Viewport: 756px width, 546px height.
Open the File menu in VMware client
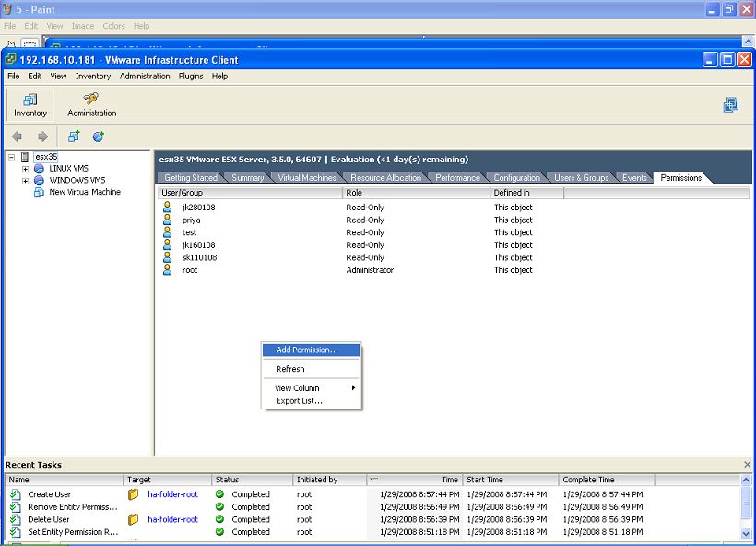(14, 77)
